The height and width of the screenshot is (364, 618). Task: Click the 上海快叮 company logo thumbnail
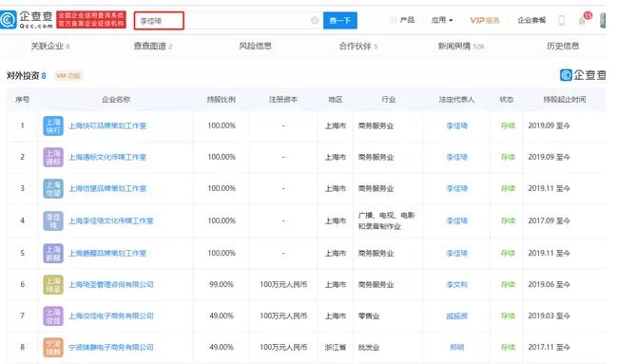tap(53, 126)
